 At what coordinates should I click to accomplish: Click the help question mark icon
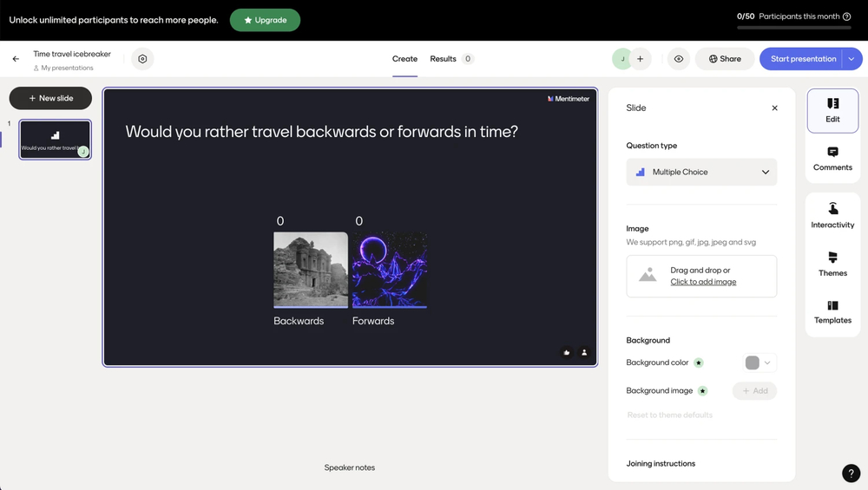(x=851, y=473)
